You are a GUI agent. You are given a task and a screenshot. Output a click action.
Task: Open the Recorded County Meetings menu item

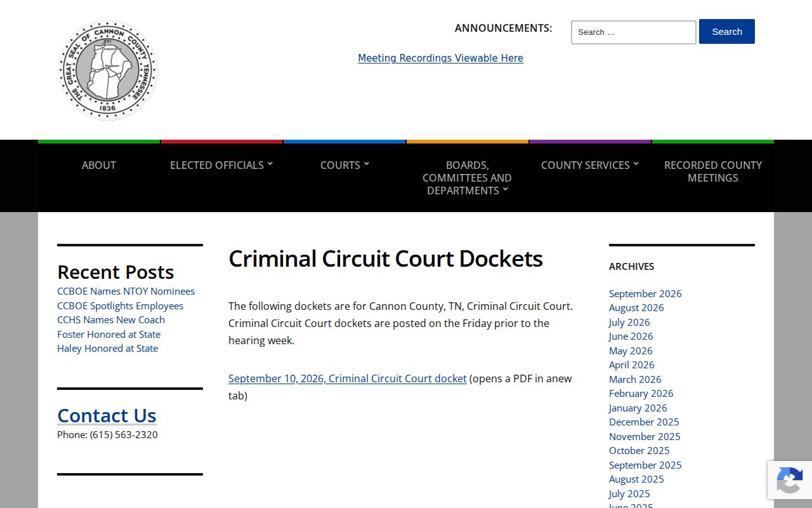coord(713,171)
